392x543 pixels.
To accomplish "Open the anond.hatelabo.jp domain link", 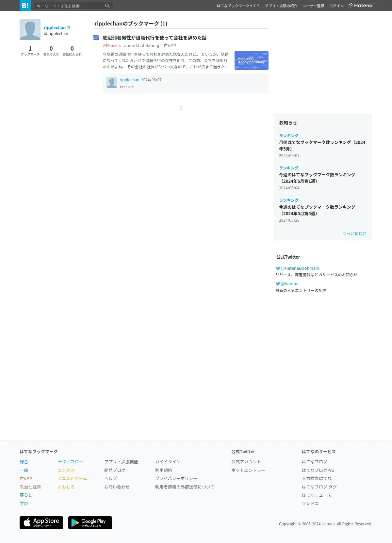I will coord(142,46).
